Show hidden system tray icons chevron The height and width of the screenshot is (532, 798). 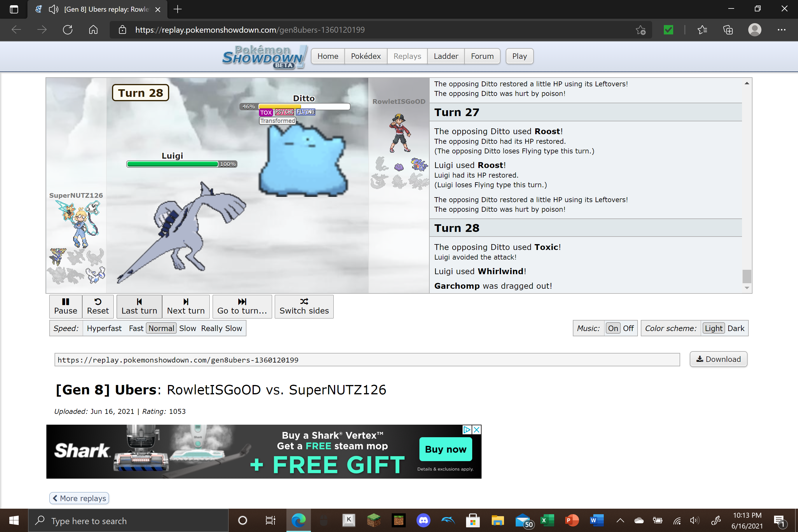pyautogui.click(x=620, y=520)
